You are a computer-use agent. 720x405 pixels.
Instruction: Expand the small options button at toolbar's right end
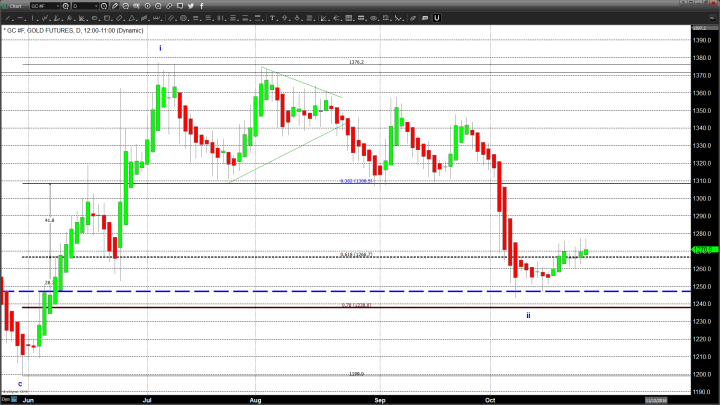tap(712, 18)
